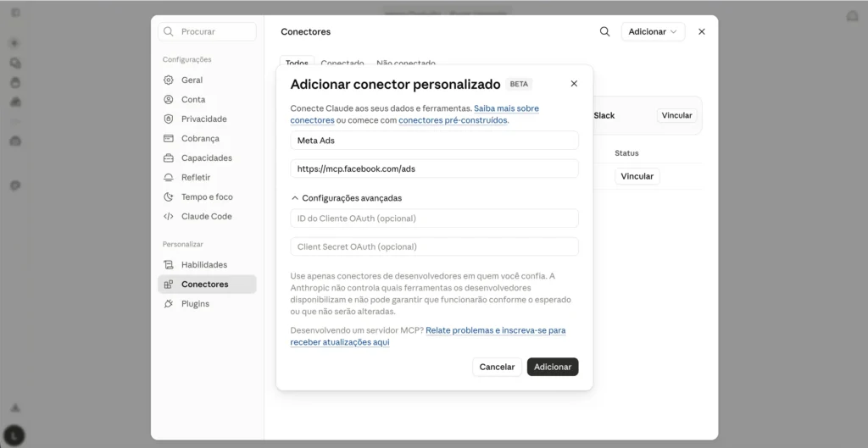
Task: Click Vincular button under Status column
Action: tap(637, 176)
